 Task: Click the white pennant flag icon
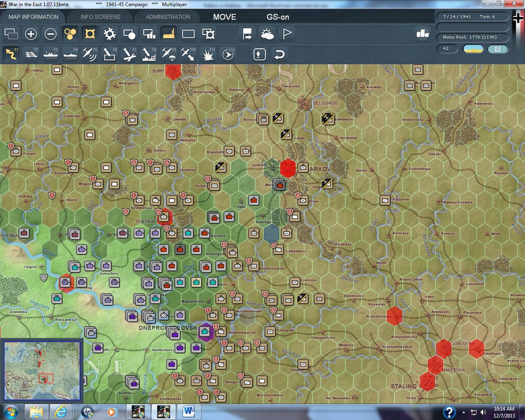pyautogui.click(x=287, y=34)
